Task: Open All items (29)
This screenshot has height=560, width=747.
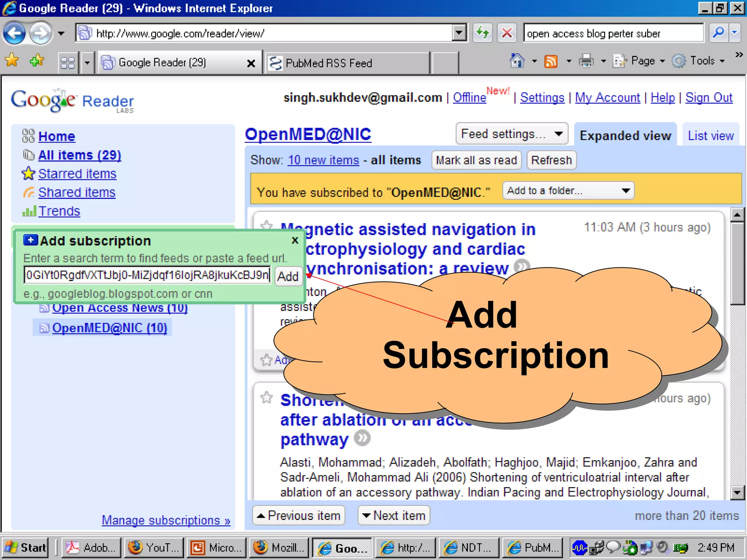Action: pyautogui.click(x=80, y=155)
